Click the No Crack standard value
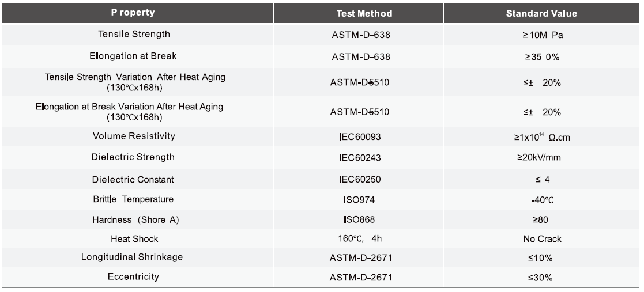Screen dimensions: 644x292 tap(541, 238)
